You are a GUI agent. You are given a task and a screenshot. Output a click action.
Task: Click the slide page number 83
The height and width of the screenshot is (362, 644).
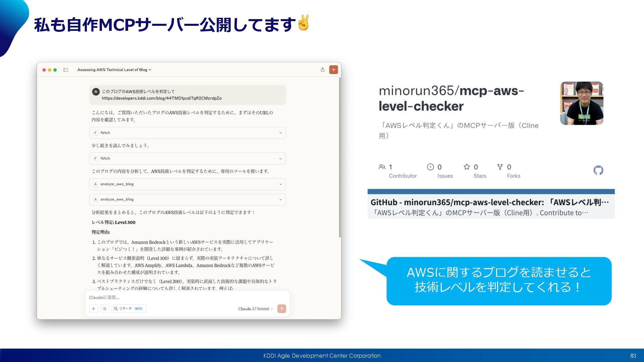633,356
